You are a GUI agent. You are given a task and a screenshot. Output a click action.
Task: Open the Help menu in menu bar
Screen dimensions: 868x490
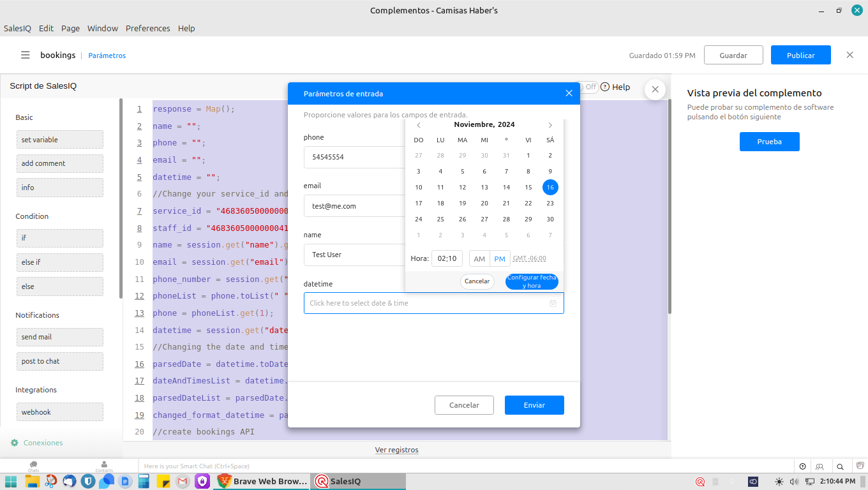(186, 28)
